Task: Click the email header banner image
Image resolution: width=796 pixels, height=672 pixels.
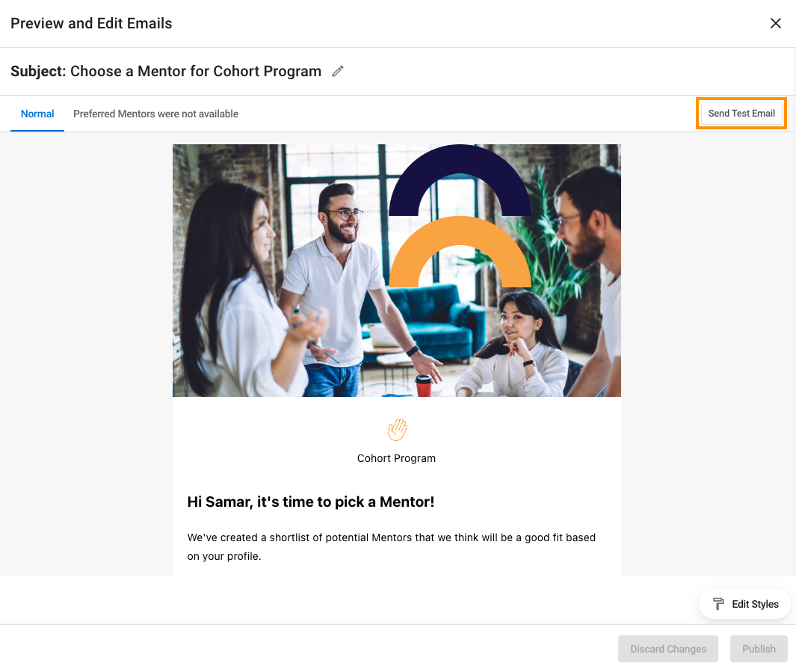Action: pyautogui.click(x=396, y=271)
